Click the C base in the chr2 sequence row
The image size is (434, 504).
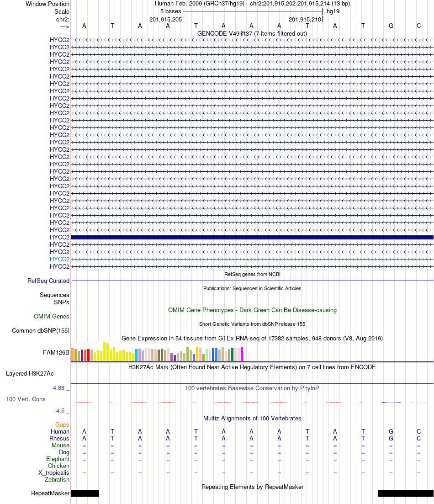coord(418,26)
